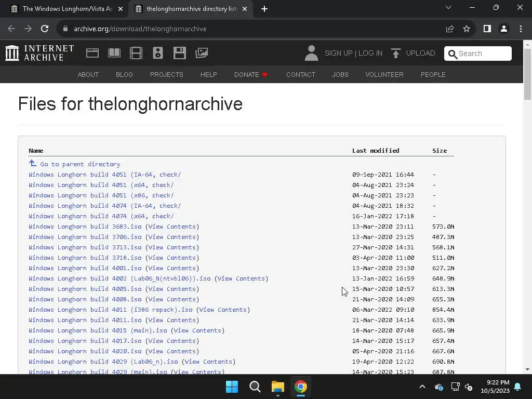Click the browser Back arrow
This screenshot has height=399, width=532.
click(11, 29)
